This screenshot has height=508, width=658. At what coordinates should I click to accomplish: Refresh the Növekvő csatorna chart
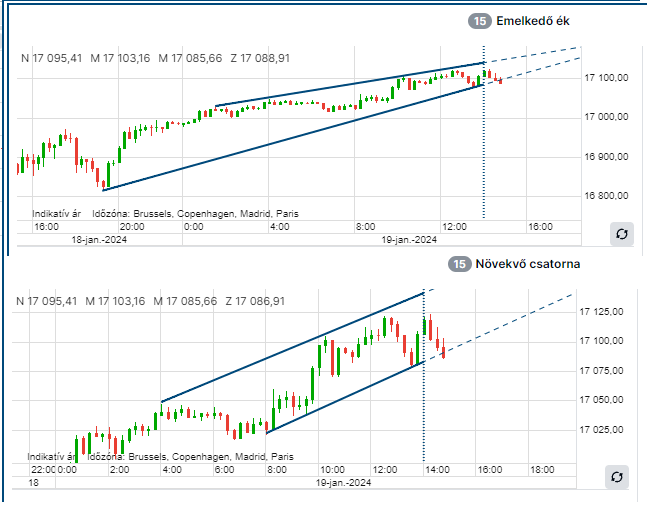[616, 477]
